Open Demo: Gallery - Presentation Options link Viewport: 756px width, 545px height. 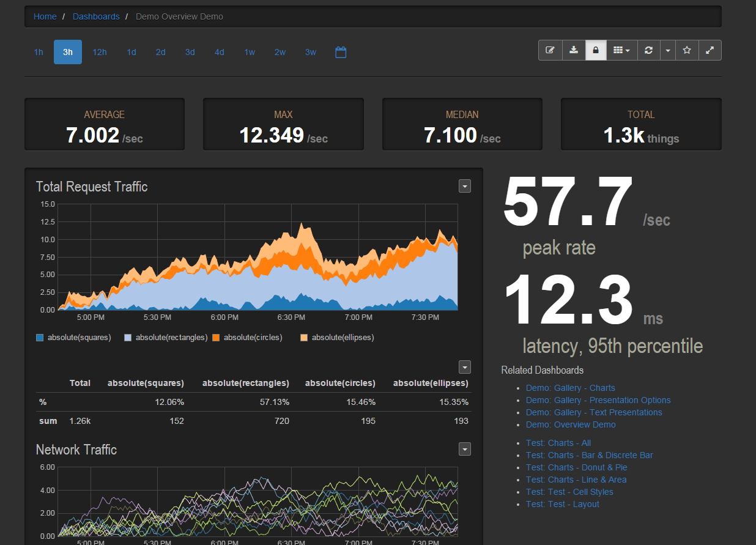click(598, 400)
